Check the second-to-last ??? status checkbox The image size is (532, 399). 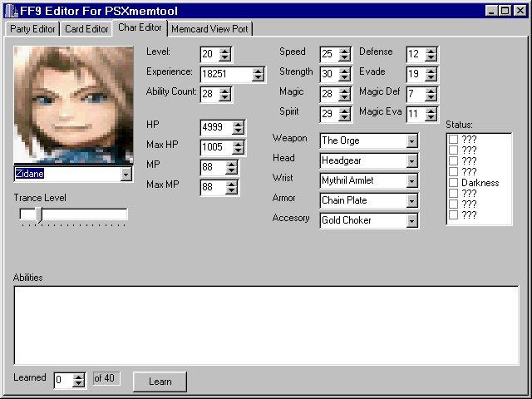[x=454, y=204]
